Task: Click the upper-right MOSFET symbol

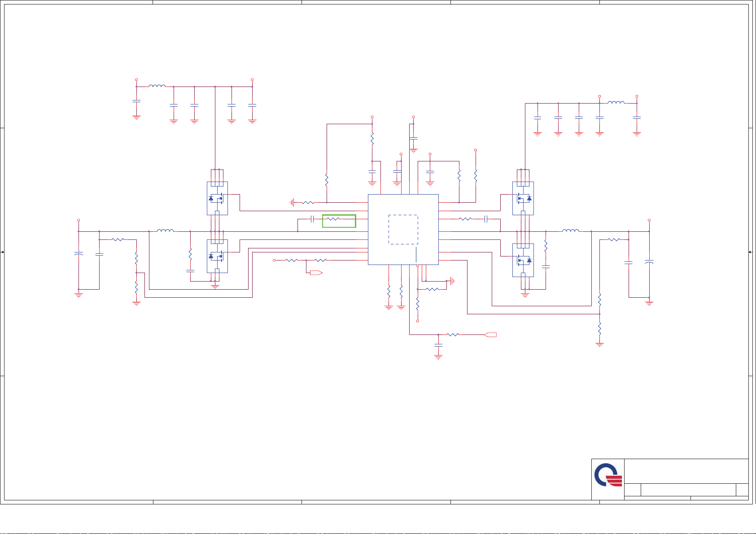Action: coord(523,198)
